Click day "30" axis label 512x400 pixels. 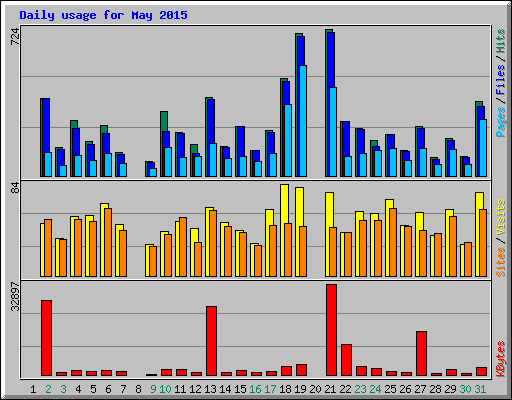(x=465, y=389)
